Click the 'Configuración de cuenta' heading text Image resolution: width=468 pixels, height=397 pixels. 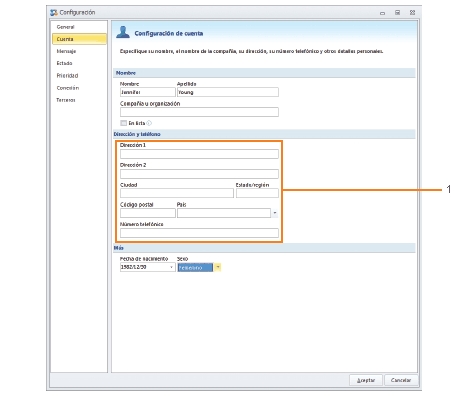point(169,33)
